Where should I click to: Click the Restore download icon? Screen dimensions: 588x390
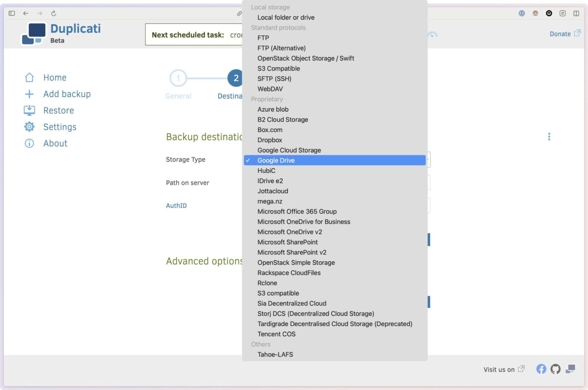[x=29, y=110]
